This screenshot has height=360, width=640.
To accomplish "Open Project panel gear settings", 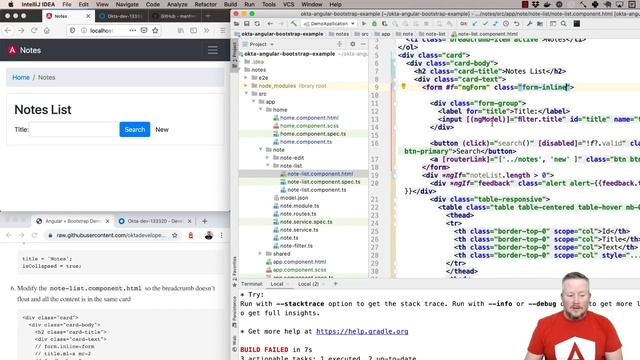I will [353, 44].
